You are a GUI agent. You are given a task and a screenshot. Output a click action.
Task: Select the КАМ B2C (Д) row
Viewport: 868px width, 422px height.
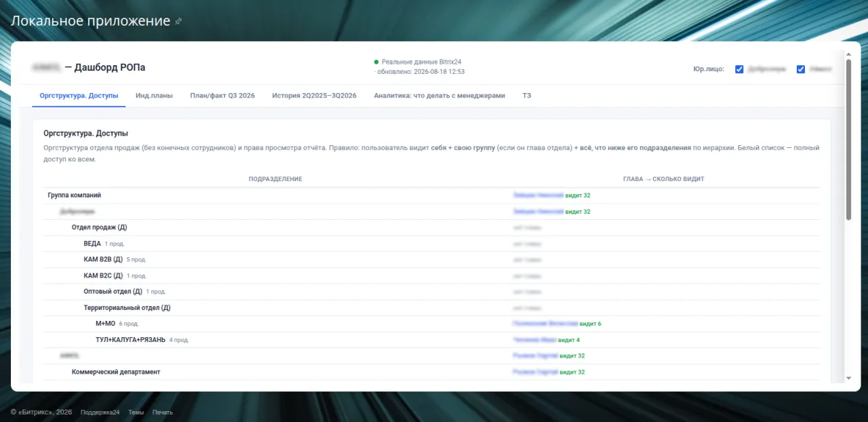tap(431, 275)
